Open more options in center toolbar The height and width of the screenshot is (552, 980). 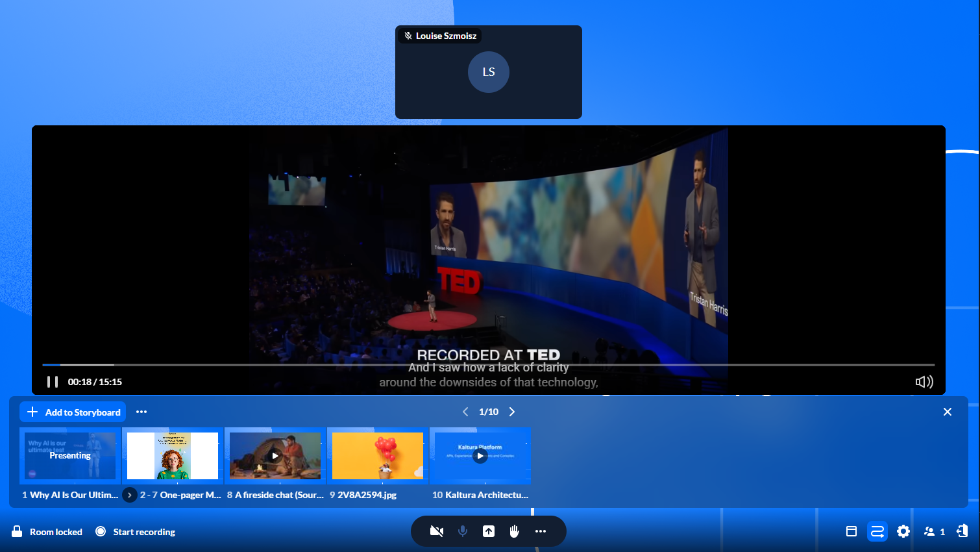pyautogui.click(x=541, y=531)
